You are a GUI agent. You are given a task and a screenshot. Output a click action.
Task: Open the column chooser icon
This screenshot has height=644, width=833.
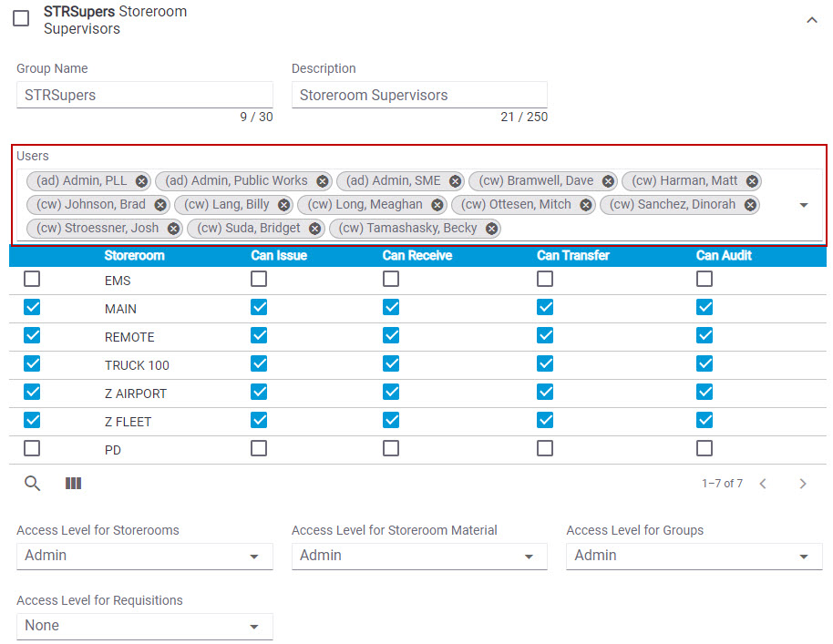point(74,484)
